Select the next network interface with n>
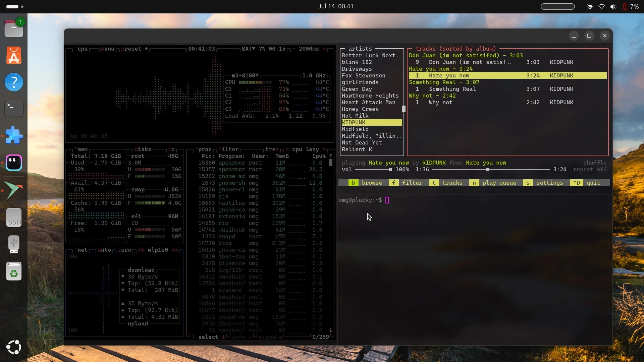Screen dimensions: 644x362 tap(175, 250)
